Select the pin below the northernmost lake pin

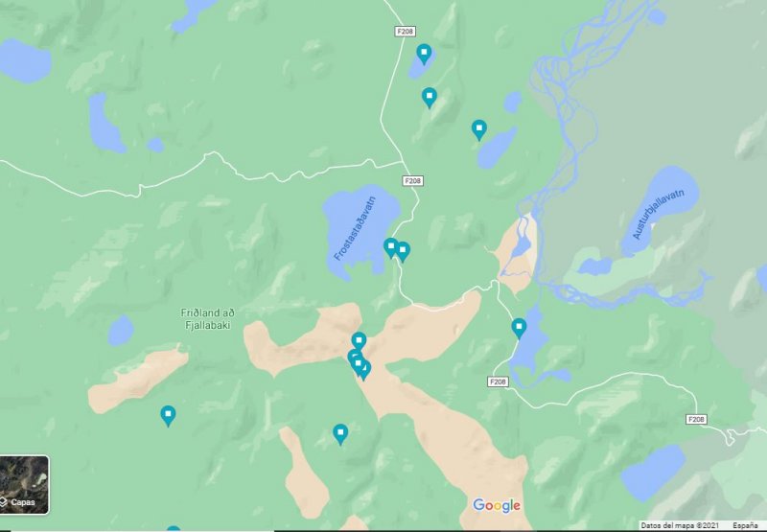click(429, 98)
